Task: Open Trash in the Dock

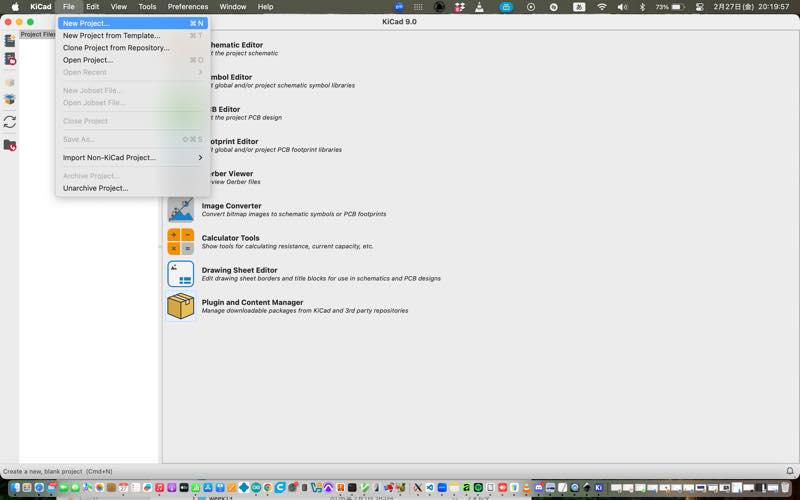Action: click(x=785, y=488)
